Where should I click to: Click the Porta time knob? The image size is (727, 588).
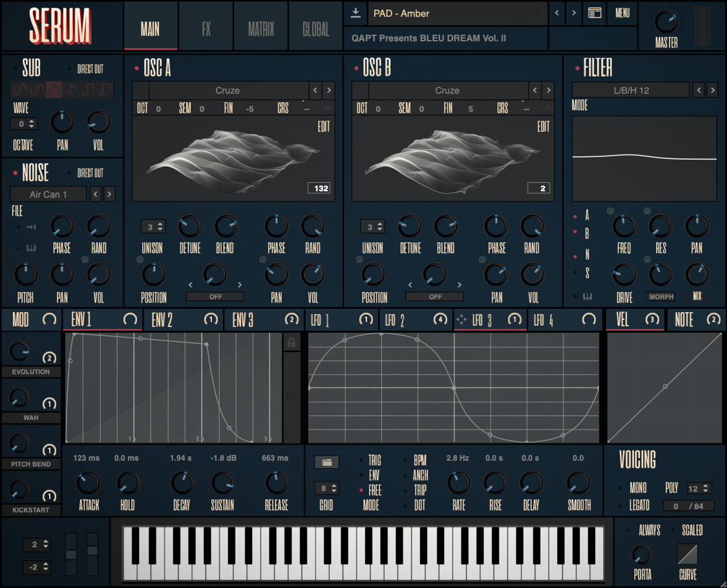pyautogui.click(x=642, y=554)
